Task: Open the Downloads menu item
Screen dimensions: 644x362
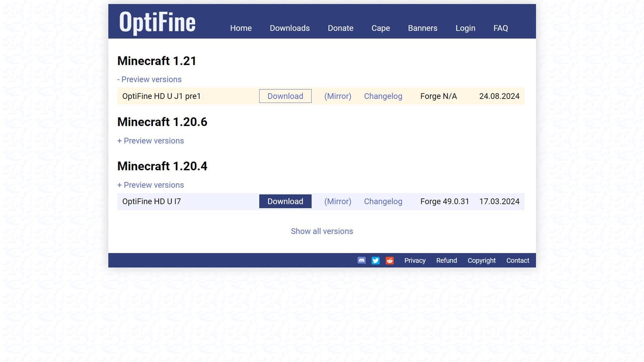Action: (x=289, y=28)
